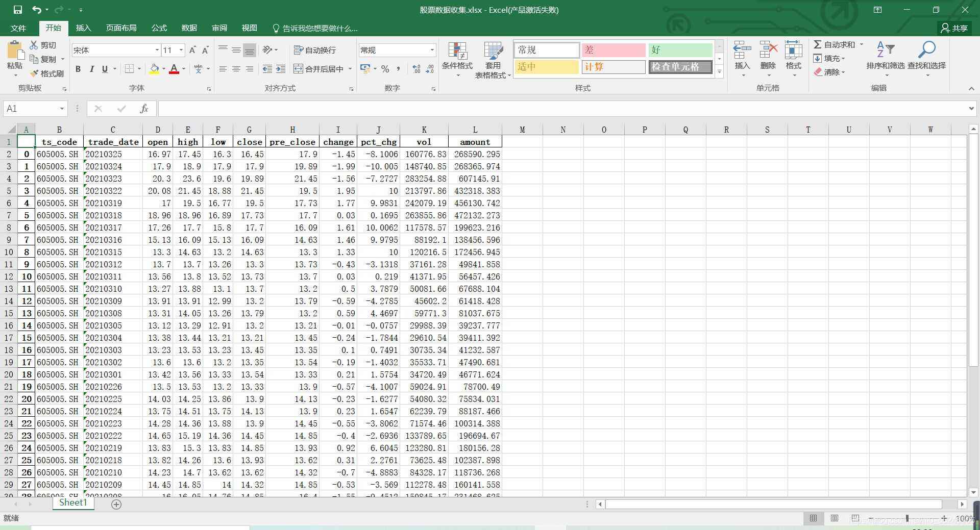
Task: Click the AutoSum button
Action: click(x=834, y=45)
